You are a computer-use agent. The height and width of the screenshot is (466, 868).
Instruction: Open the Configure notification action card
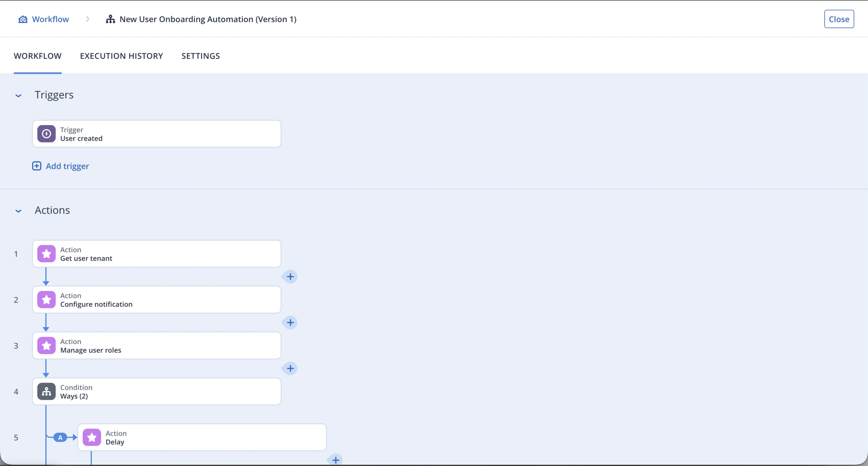[157, 300]
